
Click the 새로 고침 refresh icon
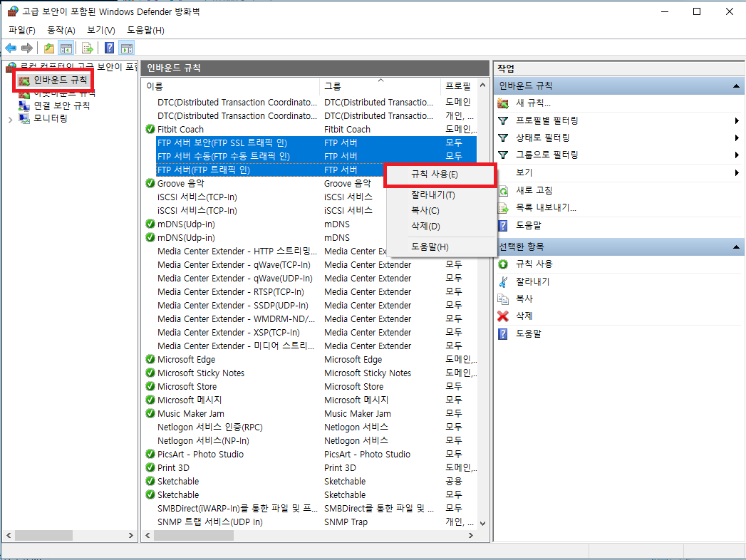pyautogui.click(x=503, y=191)
